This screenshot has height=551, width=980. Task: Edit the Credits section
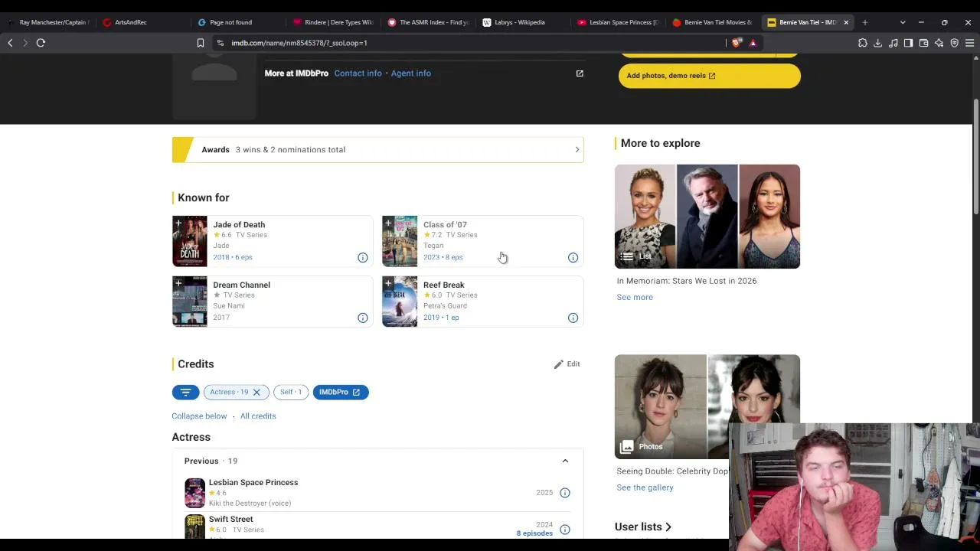[x=567, y=364]
